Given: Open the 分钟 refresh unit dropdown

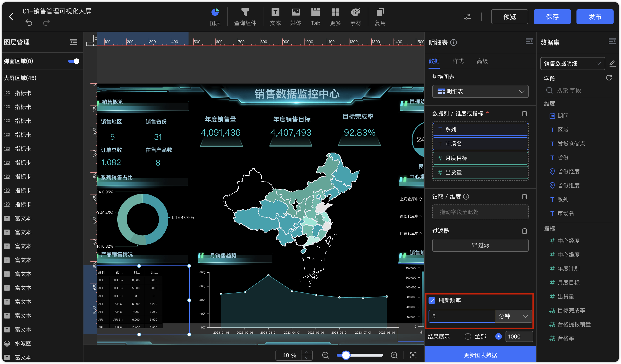Looking at the screenshot, I should (513, 316).
